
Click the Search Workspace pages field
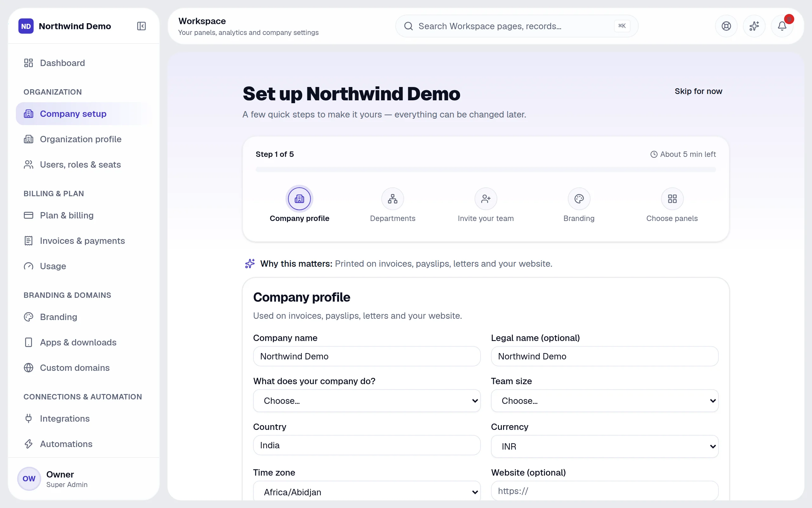click(517, 26)
